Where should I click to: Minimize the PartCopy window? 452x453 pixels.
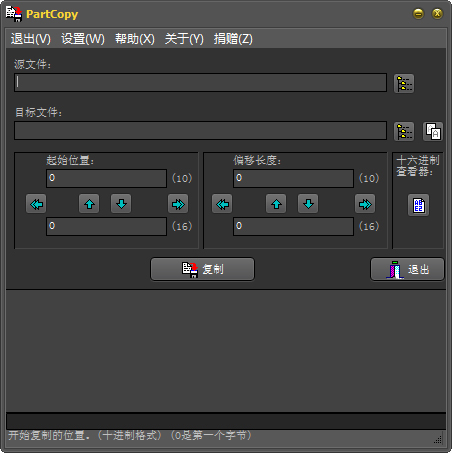[418, 14]
